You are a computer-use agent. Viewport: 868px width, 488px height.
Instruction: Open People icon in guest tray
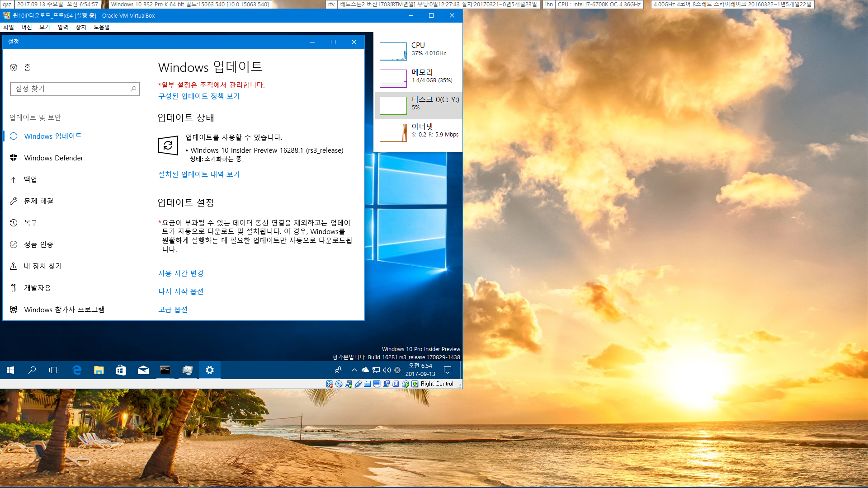point(338,370)
